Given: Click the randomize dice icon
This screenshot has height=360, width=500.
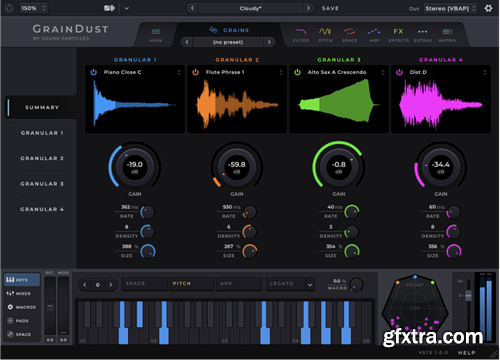Looking at the screenshot, I should click(x=109, y=8).
